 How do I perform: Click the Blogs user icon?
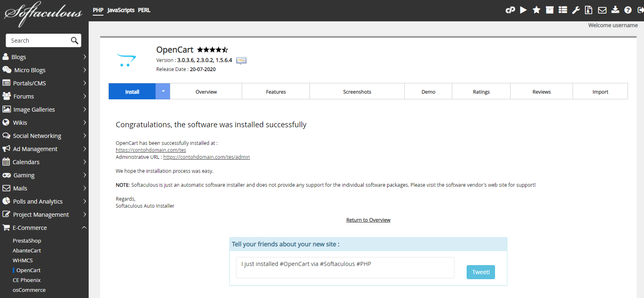6,57
